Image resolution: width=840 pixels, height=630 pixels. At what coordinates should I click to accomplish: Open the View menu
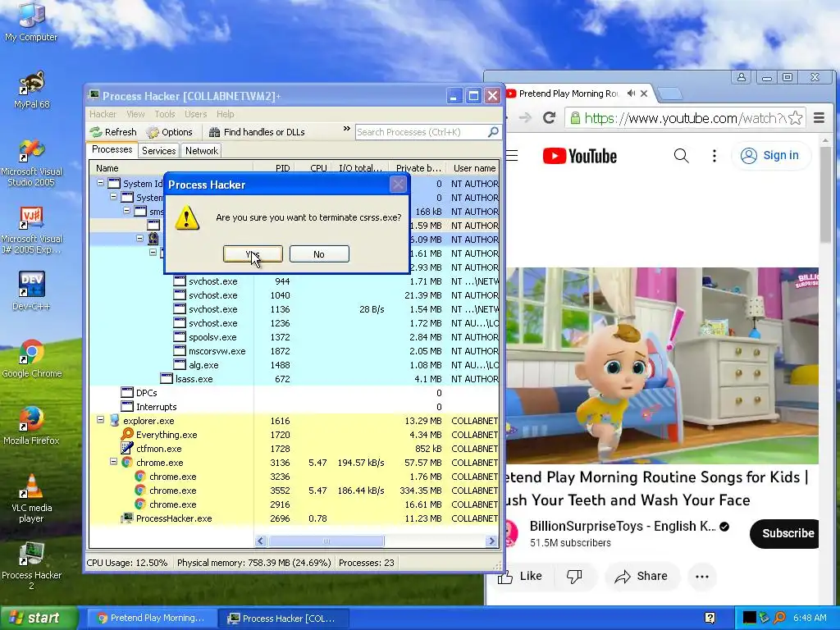(x=135, y=114)
